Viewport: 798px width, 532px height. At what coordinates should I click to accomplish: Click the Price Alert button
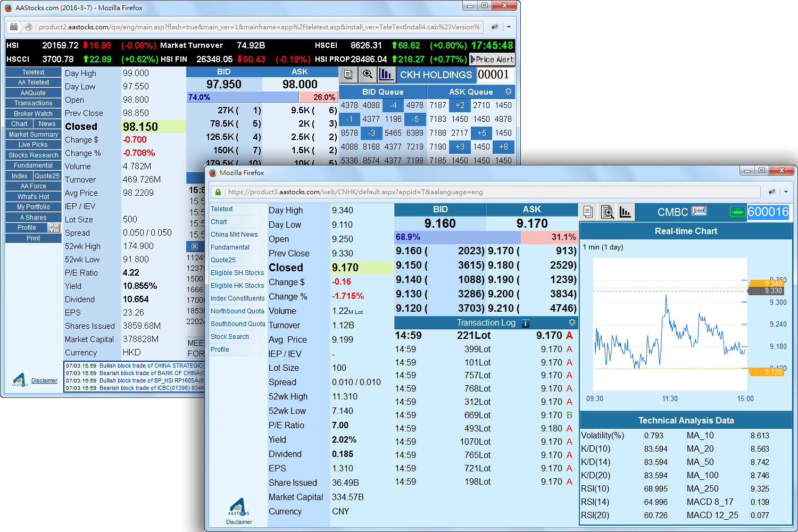click(x=492, y=60)
